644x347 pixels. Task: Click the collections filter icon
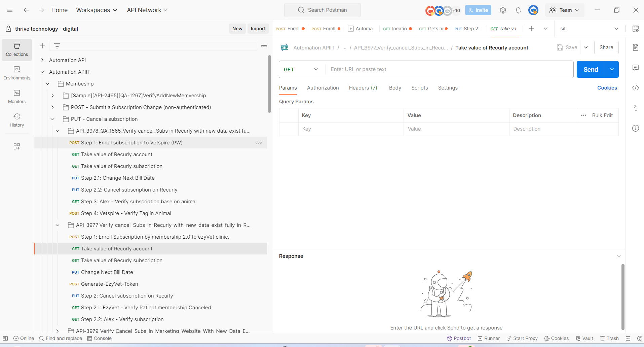[x=57, y=46]
